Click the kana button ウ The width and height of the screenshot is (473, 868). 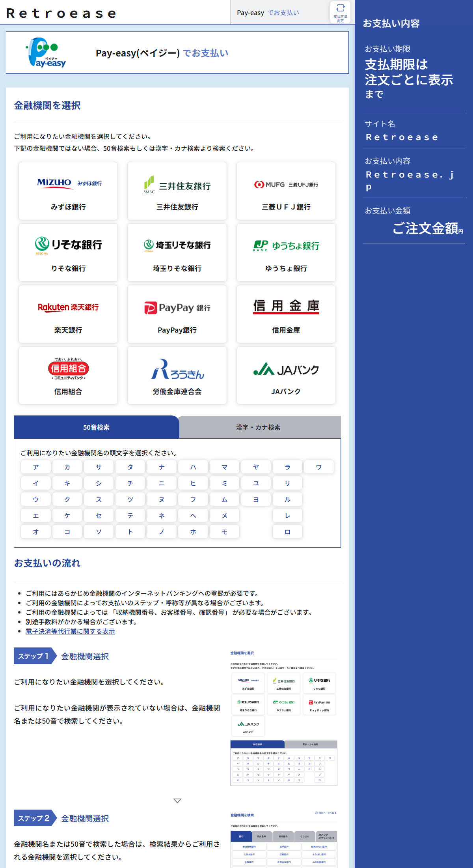(x=36, y=499)
